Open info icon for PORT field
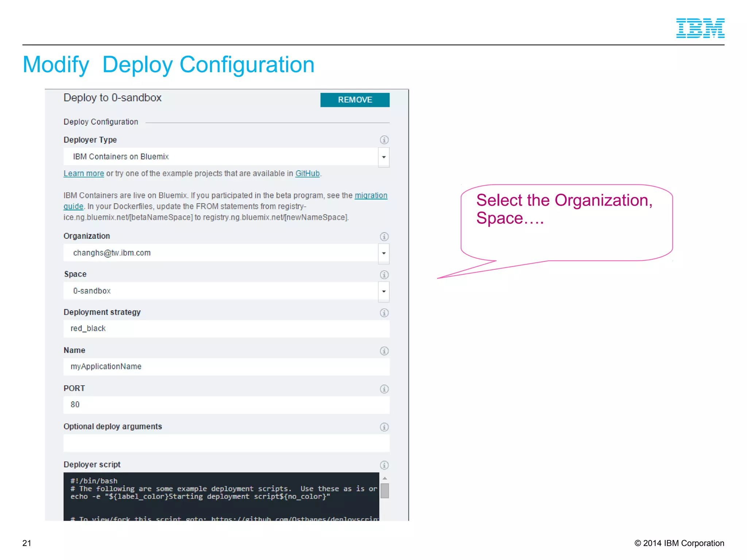The width and height of the screenshot is (747, 560). click(384, 389)
